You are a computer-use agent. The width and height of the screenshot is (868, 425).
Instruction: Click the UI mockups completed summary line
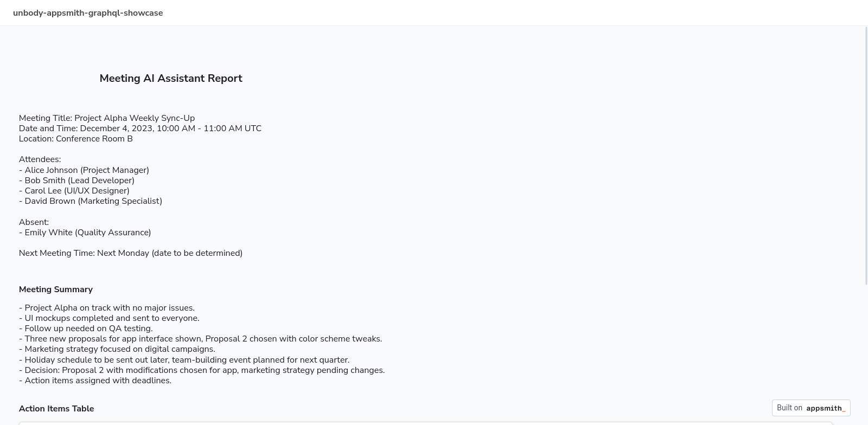click(x=109, y=318)
